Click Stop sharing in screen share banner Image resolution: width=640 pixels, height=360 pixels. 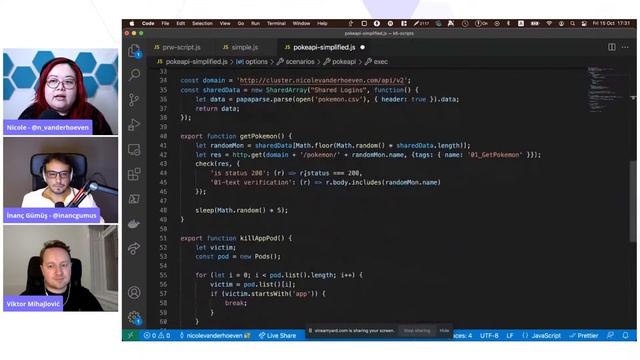coord(417,331)
